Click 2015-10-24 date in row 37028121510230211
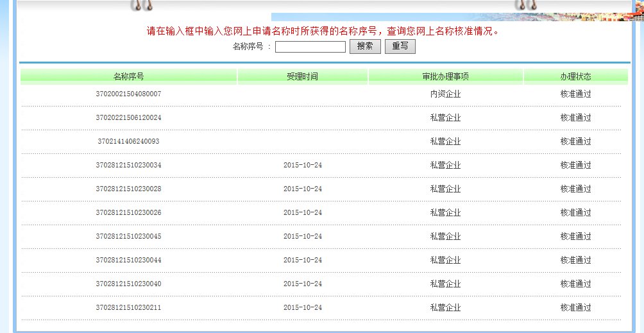This screenshot has width=644, height=333. tap(303, 307)
